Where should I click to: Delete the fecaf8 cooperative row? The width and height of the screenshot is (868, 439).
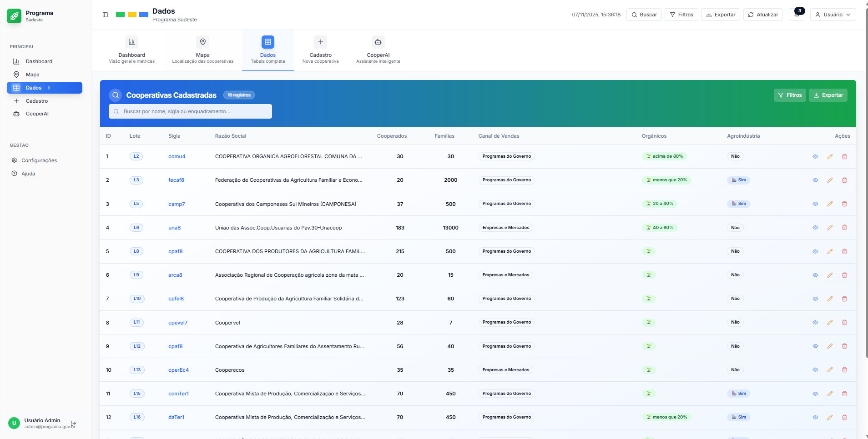(844, 180)
